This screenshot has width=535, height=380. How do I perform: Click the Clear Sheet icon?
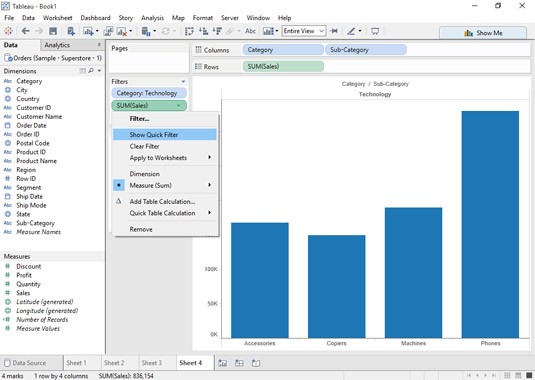tap(121, 32)
